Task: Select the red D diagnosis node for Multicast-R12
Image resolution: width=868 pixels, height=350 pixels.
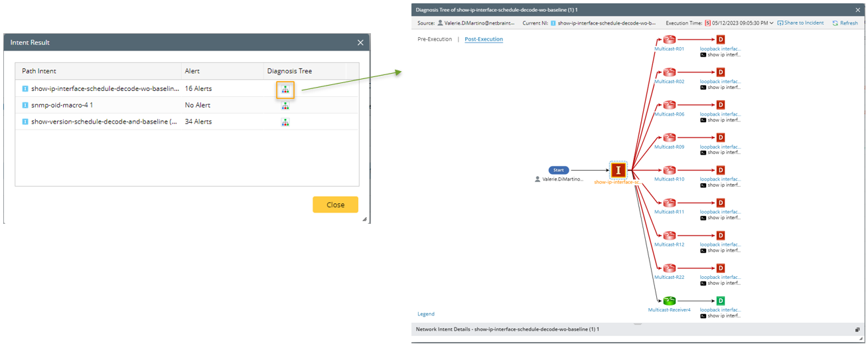Action: pyautogui.click(x=720, y=235)
